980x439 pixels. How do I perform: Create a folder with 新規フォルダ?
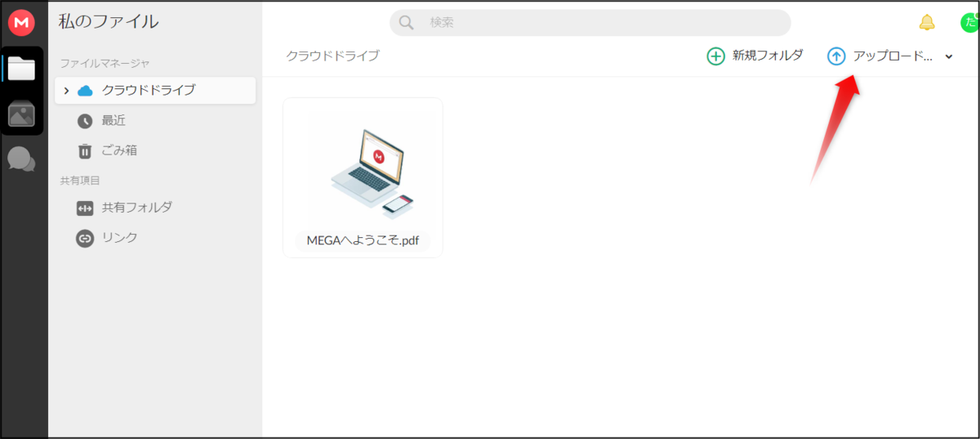pos(755,56)
